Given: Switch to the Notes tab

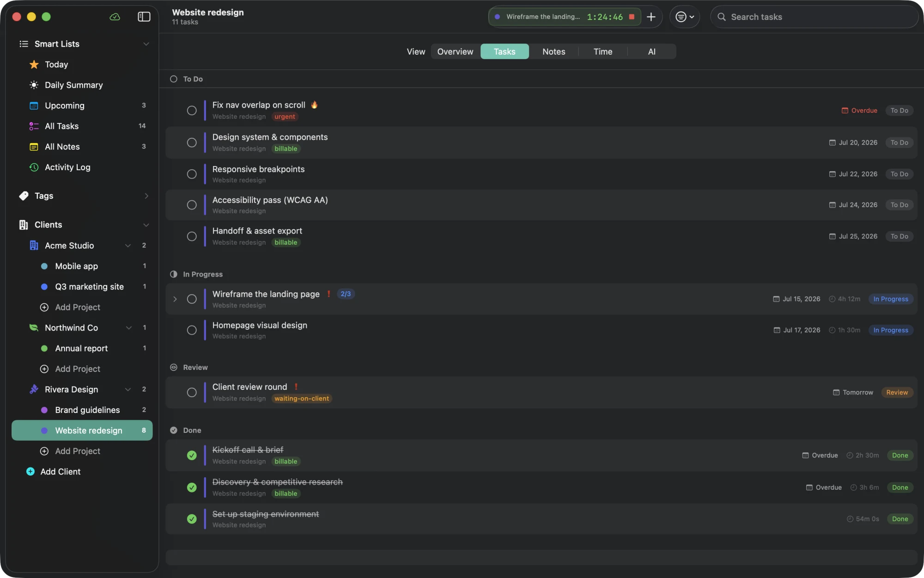Looking at the screenshot, I should click(x=553, y=51).
